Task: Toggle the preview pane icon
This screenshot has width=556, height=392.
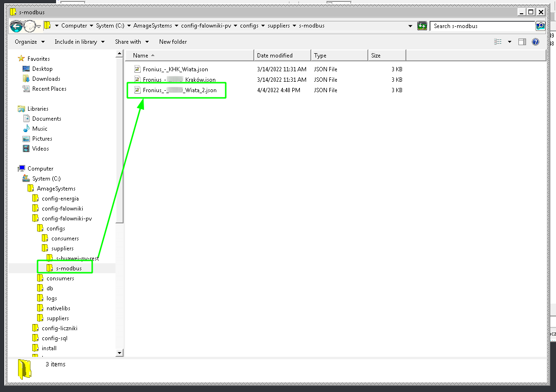Action: (x=522, y=42)
